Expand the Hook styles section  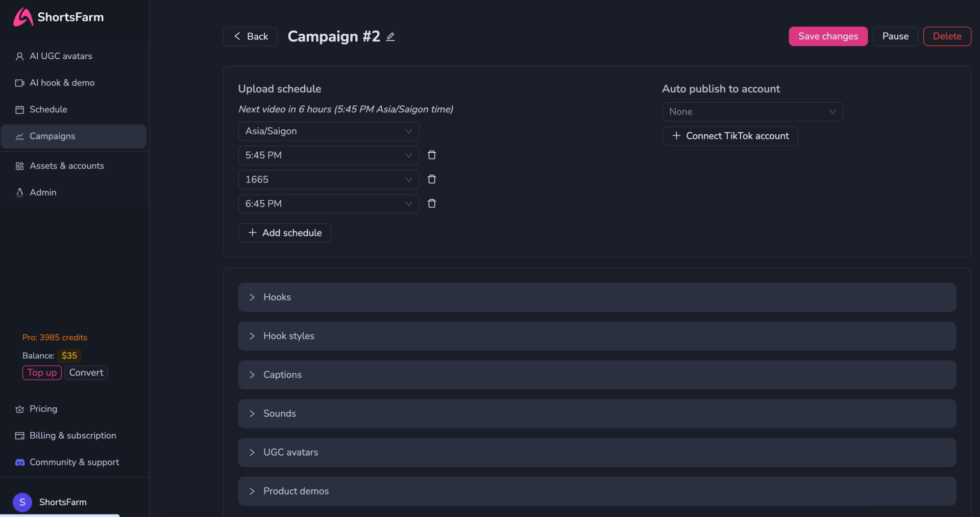596,336
